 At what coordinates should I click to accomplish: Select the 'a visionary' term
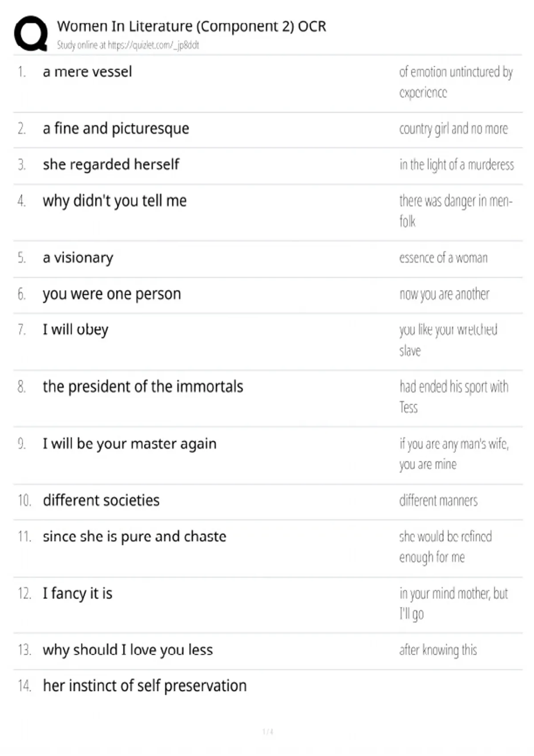point(78,257)
